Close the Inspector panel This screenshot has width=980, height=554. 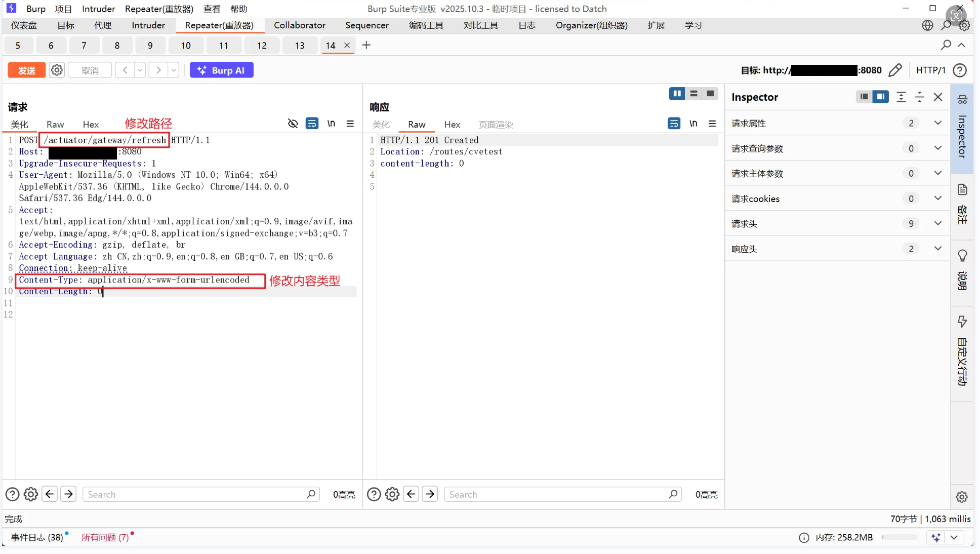click(x=938, y=97)
